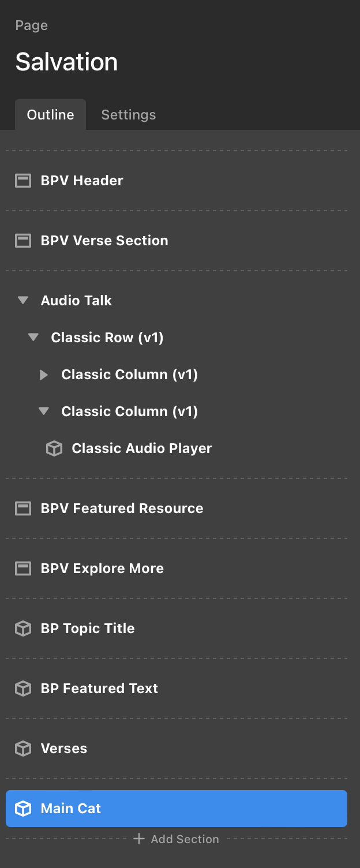Collapse the second Classic Column (v1)
This screenshot has height=868, width=360.
click(44, 411)
